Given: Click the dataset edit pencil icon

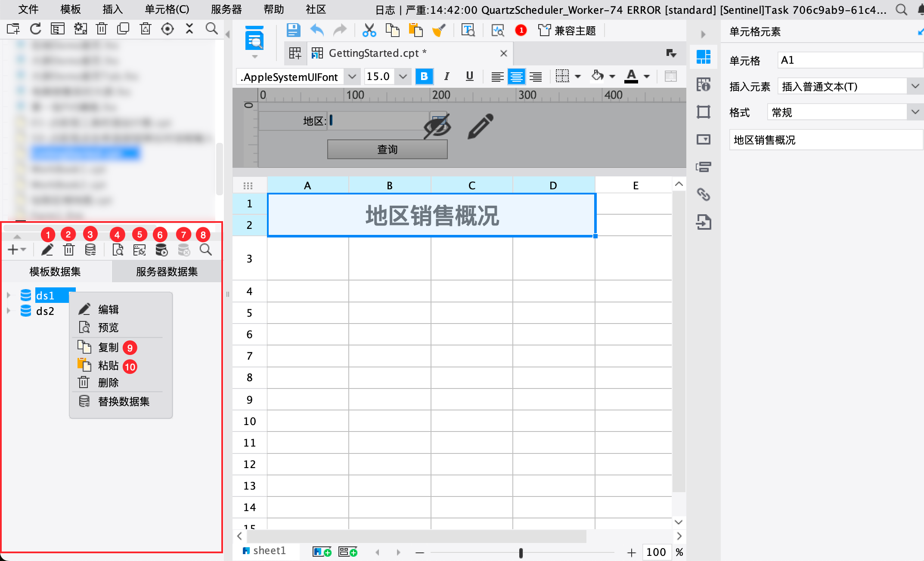Looking at the screenshot, I should [47, 250].
